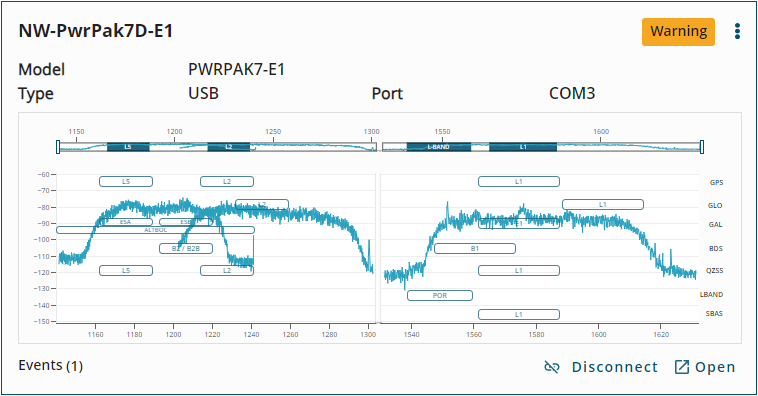Click the device title NW-PwrPak7D-E1
The image size is (758, 396).
96,31
